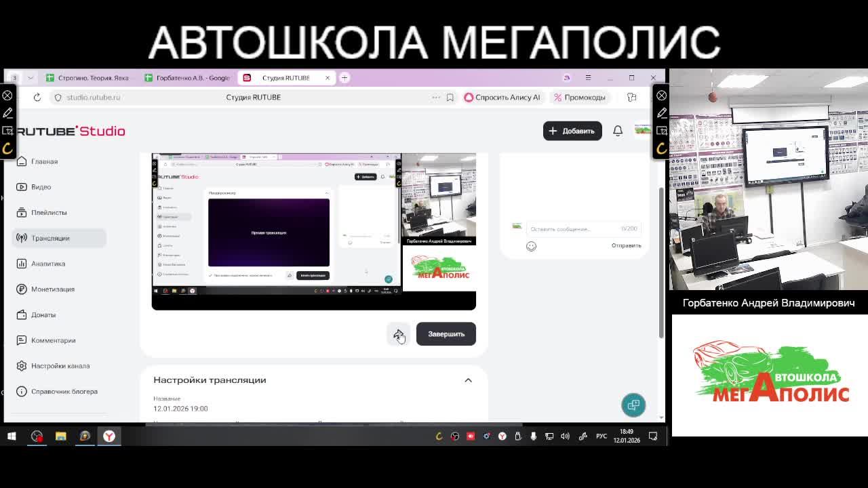Open File Explorer from the taskbar
Viewport: 868px width, 488px height.
pyautogui.click(x=61, y=436)
